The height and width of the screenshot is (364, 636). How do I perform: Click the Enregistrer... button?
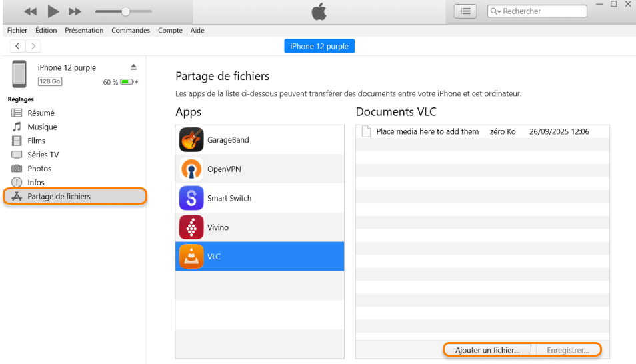[x=568, y=350]
